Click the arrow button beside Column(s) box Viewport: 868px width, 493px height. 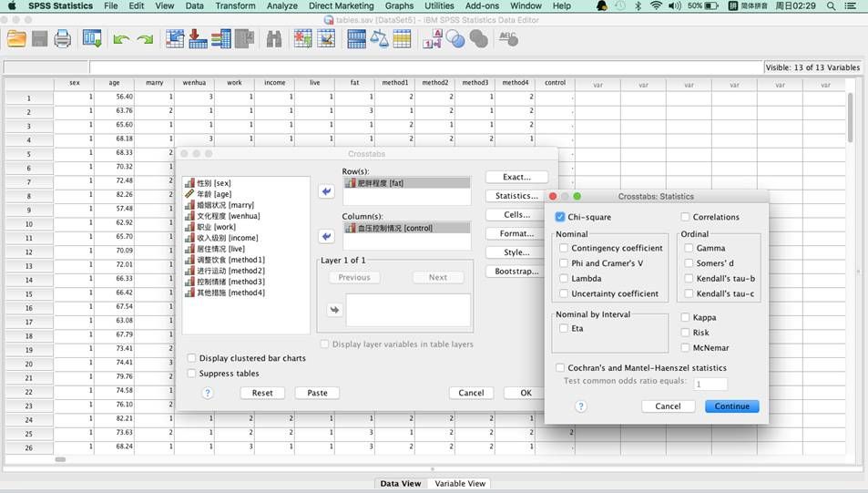coord(327,237)
